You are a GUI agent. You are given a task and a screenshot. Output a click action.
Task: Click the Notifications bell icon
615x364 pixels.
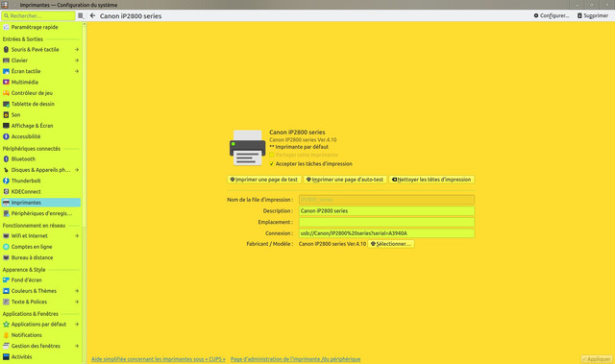click(6, 335)
